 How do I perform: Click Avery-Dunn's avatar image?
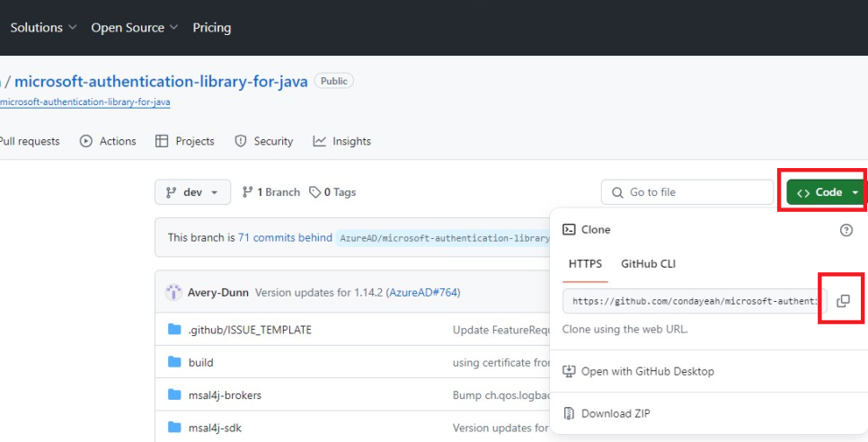pos(173,292)
